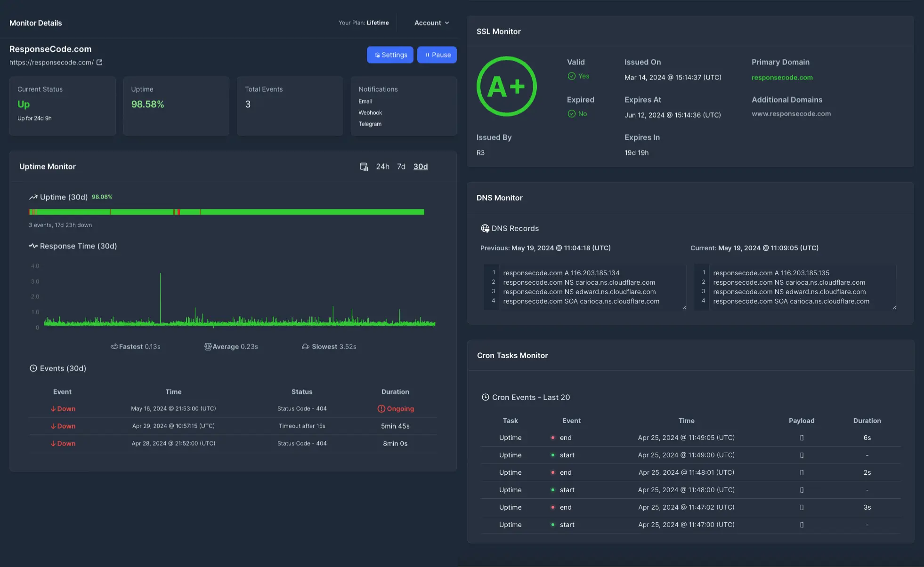Open the Account dropdown menu
924x567 pixels.
[x=431, y=23]
